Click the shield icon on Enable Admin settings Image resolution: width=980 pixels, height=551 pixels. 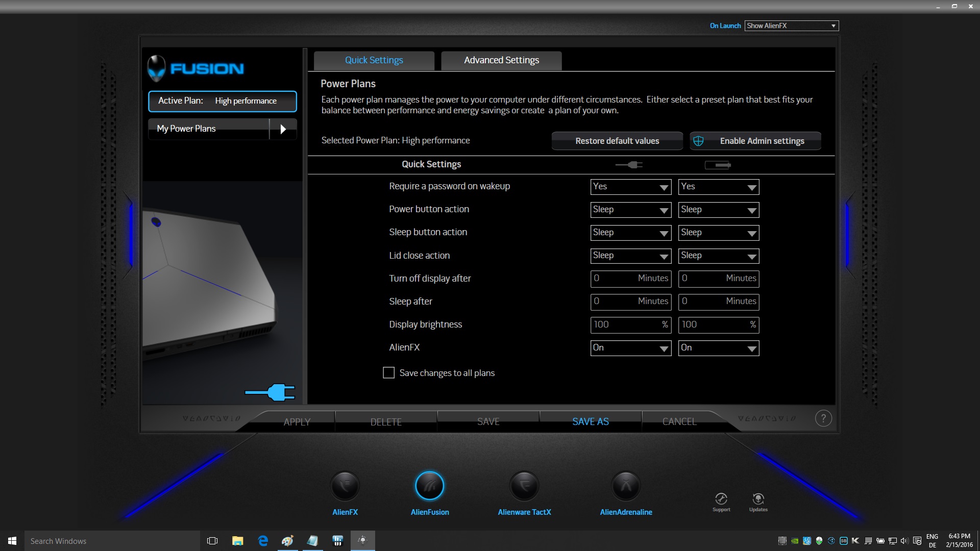coord(699,141)
